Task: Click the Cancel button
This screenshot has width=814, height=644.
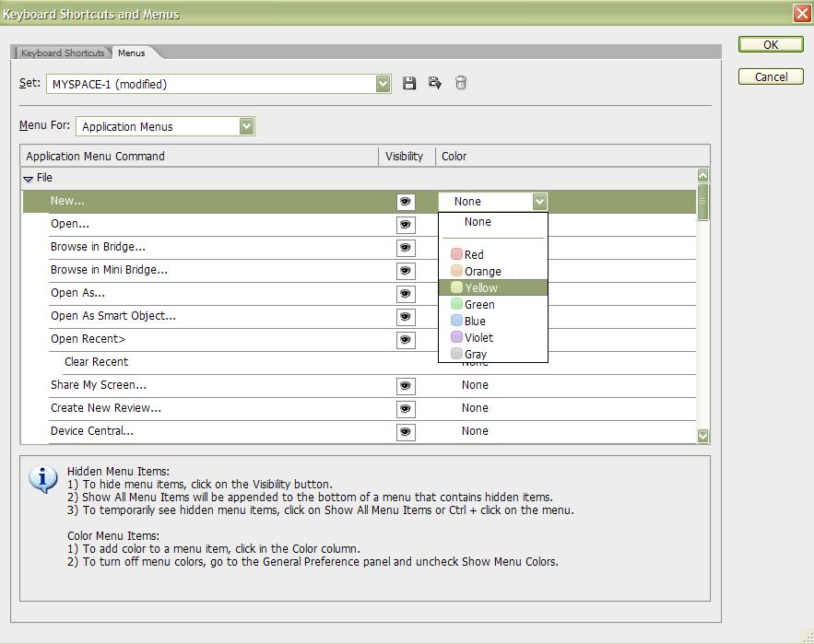Action: click(771, 76)
